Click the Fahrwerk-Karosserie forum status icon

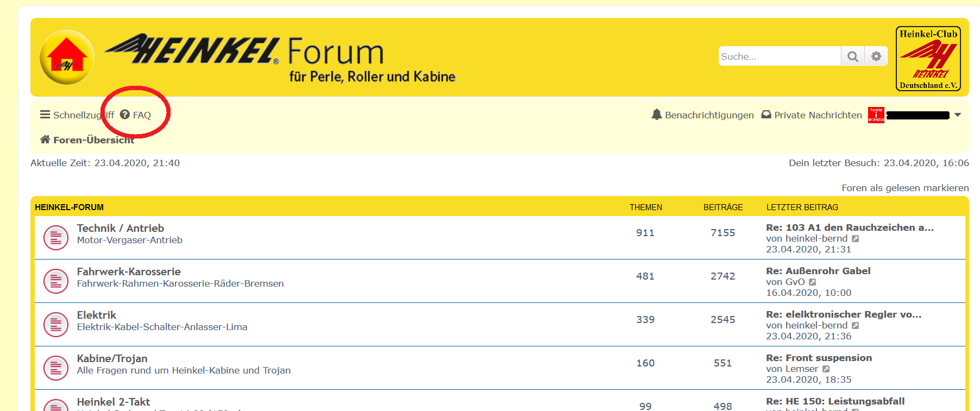point(56,281)
